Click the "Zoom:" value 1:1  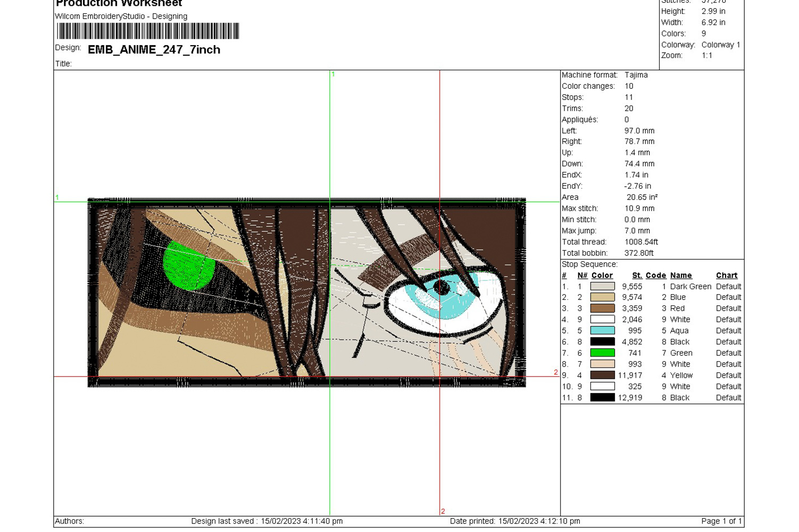coord(707,55)
